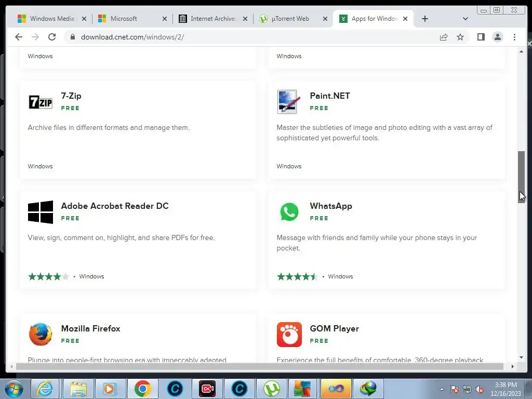Close the Windows Media tab

tap(84, 19)
